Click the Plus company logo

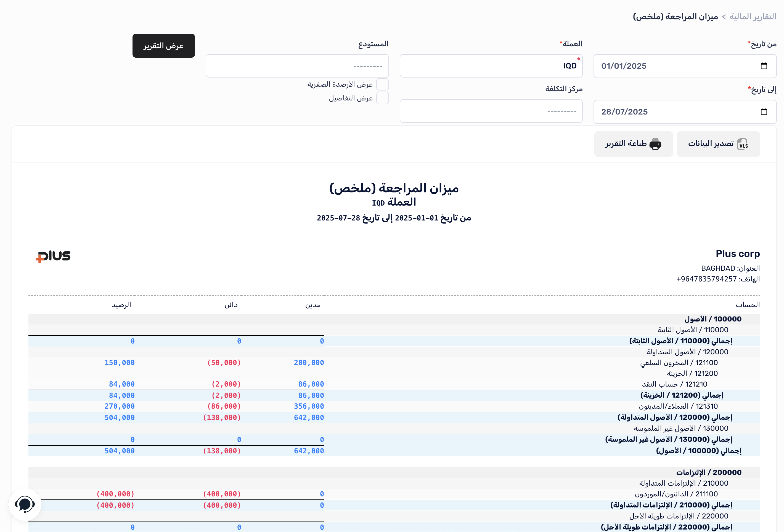53,256
